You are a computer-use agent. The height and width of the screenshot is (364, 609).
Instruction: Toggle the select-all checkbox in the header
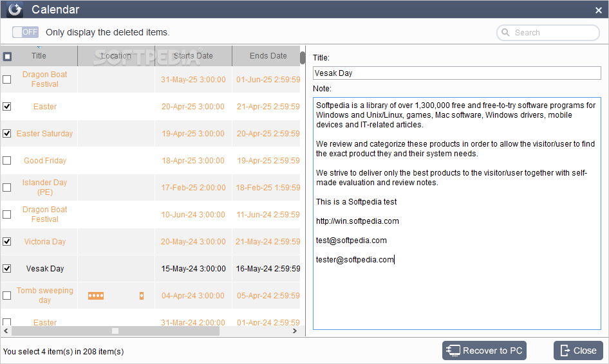point(7,57)
